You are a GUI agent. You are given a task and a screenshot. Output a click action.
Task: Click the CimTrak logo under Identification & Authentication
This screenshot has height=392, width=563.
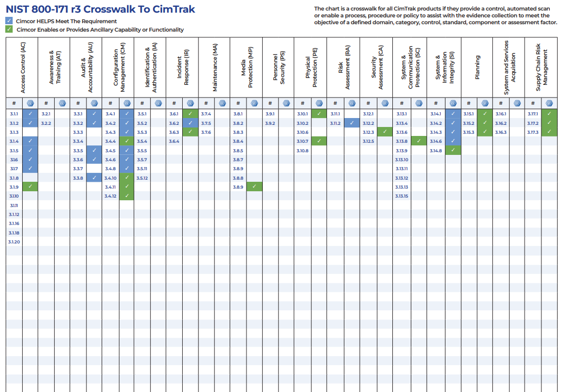pyautogui.click(x=159, y=103)
